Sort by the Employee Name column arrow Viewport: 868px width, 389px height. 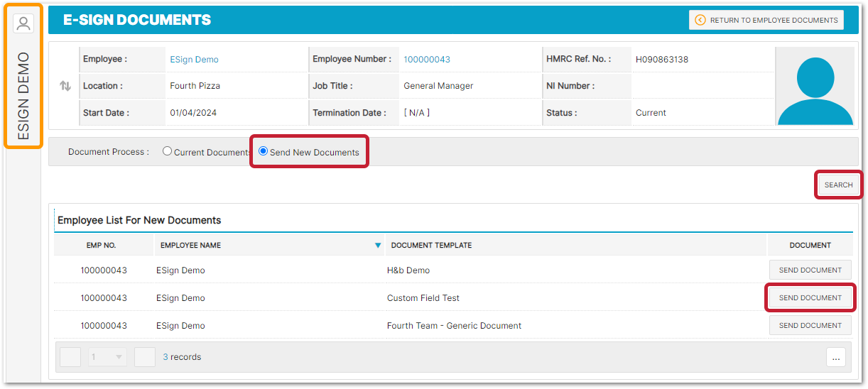pos(378,246)
